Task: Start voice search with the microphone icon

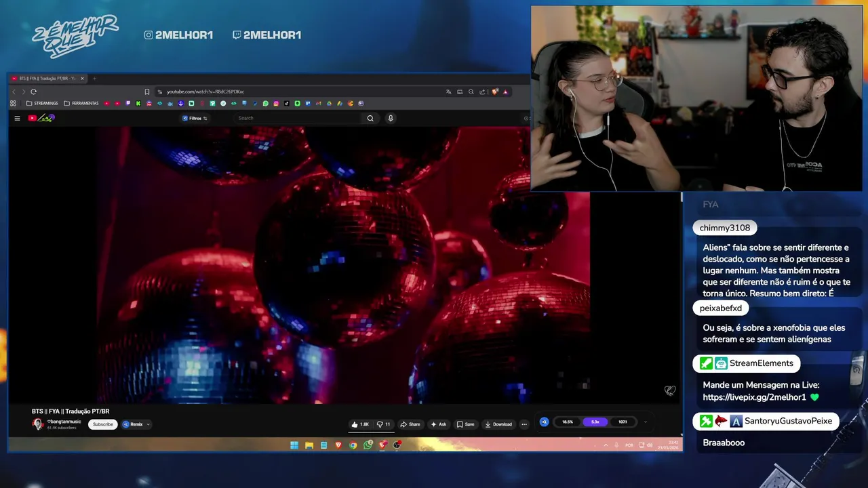Action: click(391, 118)
